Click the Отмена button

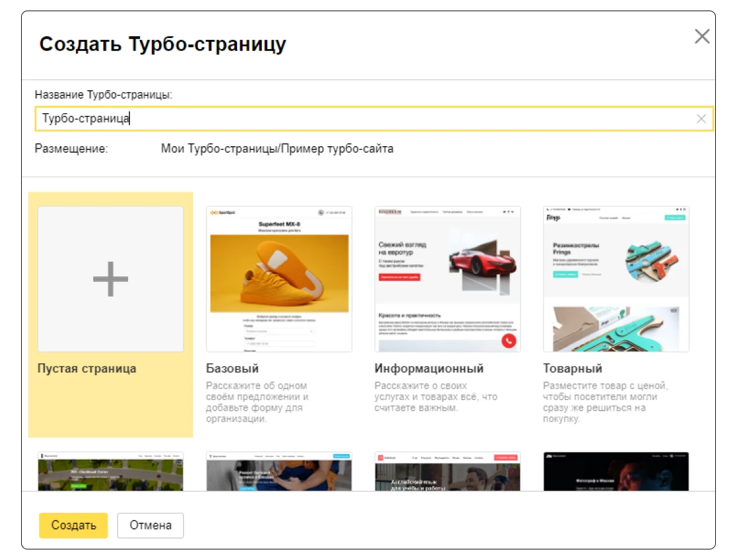pos(151,525)
